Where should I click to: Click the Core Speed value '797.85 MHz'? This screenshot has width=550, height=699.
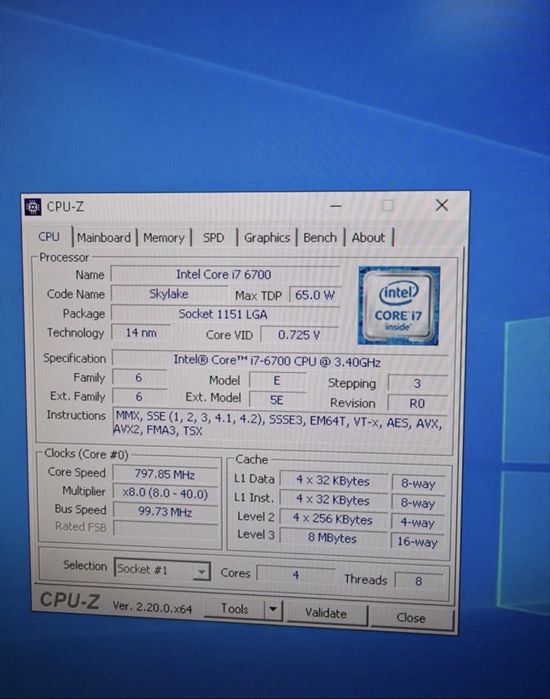pyautogui.click(x=165, y=474)
